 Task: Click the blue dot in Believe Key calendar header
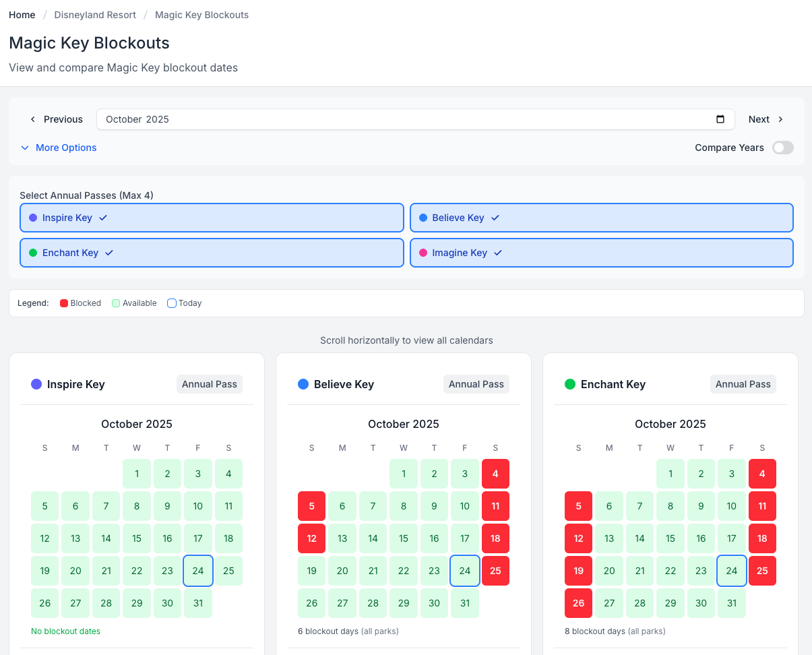[x=303, y=384]
